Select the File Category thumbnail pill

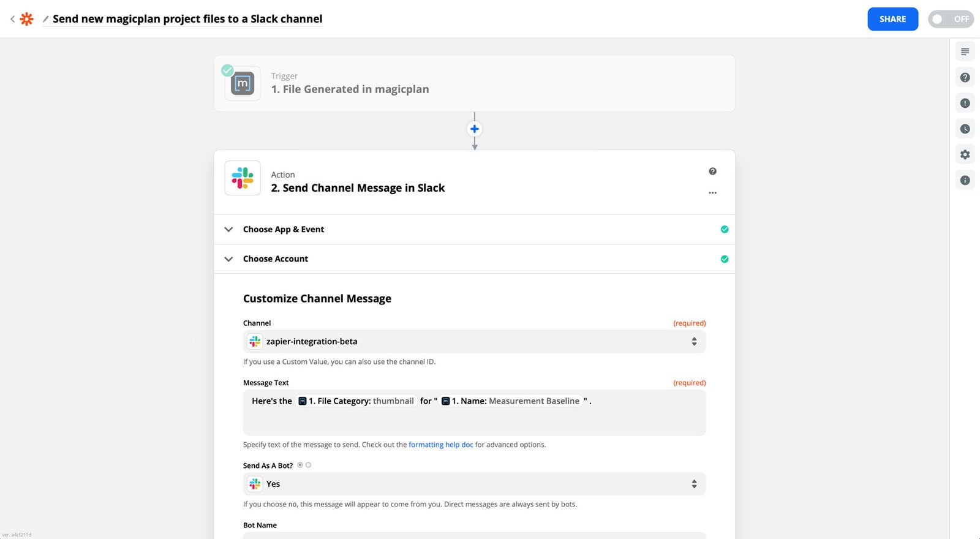356,401
